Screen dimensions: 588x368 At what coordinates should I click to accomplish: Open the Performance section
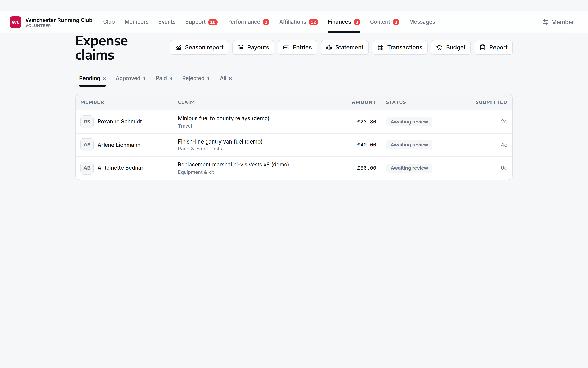click(248, 22)
